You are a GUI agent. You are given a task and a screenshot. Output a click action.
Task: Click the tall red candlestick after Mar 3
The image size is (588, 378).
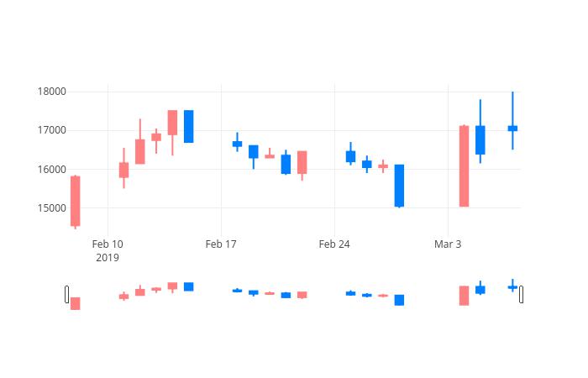(x=465, y=165)
